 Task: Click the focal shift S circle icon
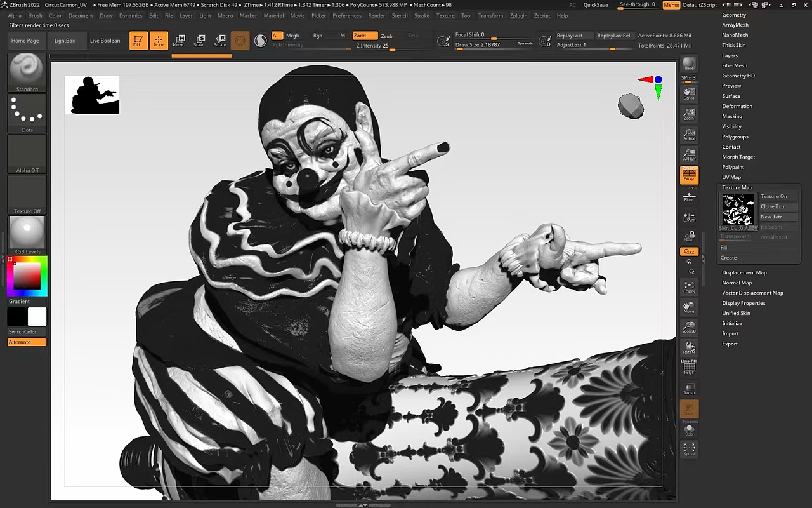pyautogui.click(x=444, y=42)
